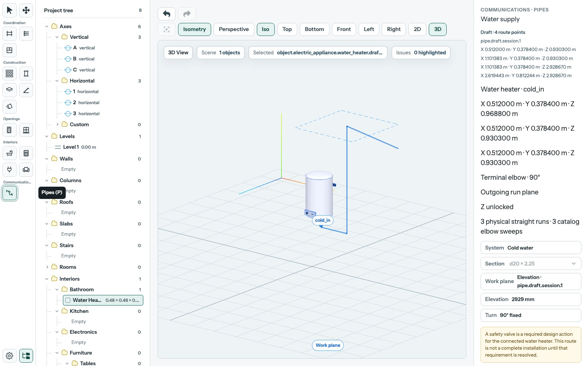588x366 pixels.
Task: Select the stairs construction tool
Action: pos(26,90)
